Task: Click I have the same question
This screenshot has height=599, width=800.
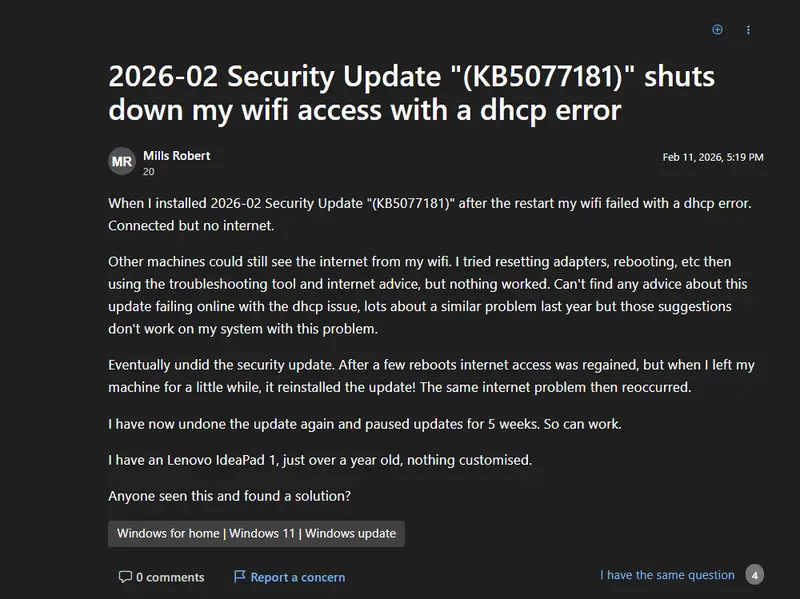Action: point(665,575)
